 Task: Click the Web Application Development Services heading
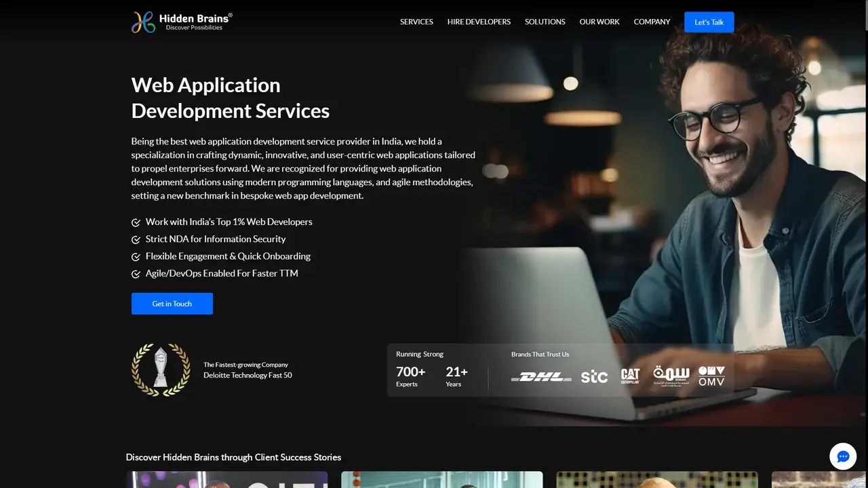[x=231, y=98]
